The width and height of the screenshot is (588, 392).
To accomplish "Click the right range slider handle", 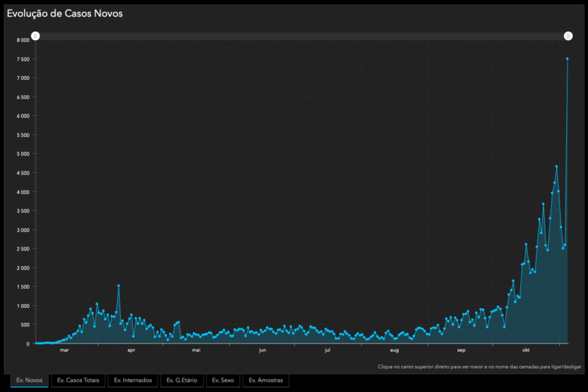I will [x=567, y=36].
